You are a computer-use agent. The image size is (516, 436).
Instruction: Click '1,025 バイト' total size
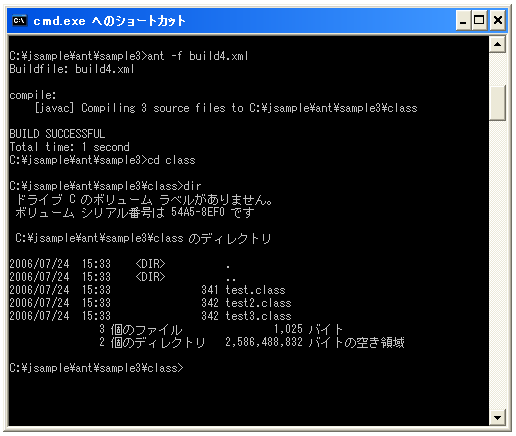(308, 329)
